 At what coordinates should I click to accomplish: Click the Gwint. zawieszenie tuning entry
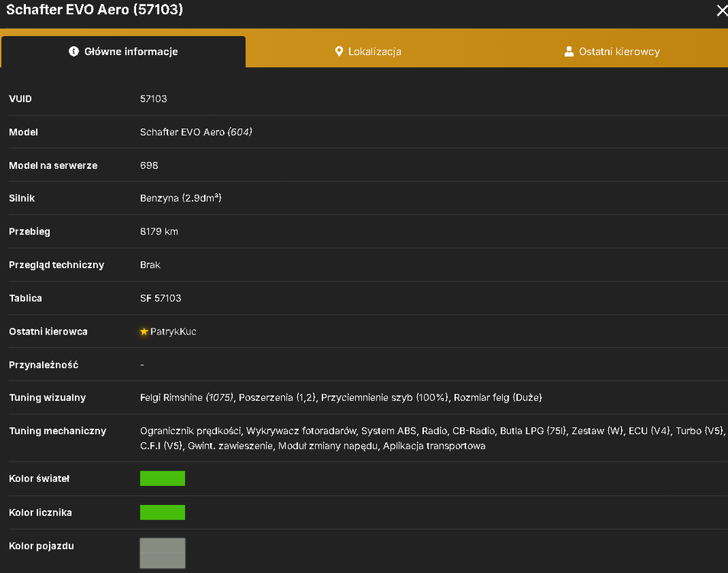click(230, 446)
